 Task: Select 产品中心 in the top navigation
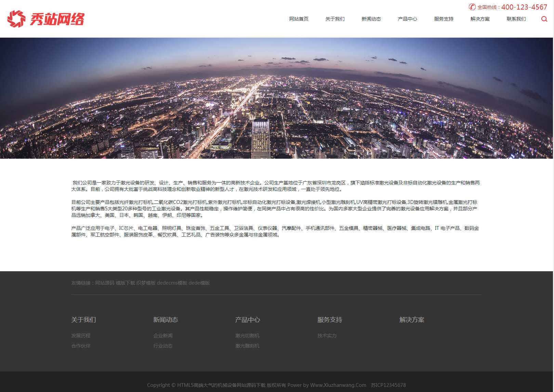point(407,19)
